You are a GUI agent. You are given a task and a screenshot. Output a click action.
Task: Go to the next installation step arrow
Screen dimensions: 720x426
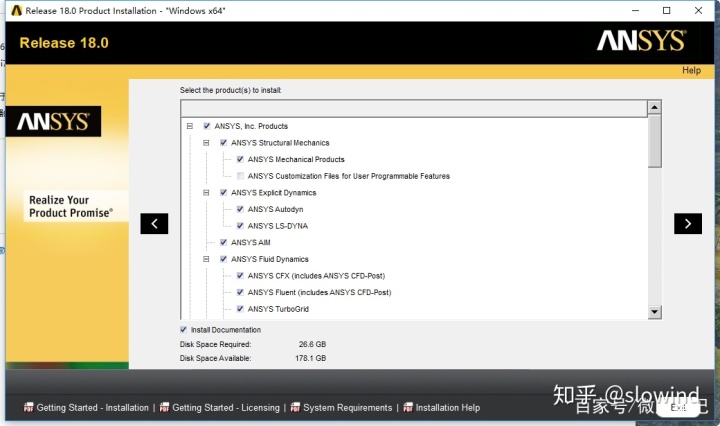click(x=687, y=224)
